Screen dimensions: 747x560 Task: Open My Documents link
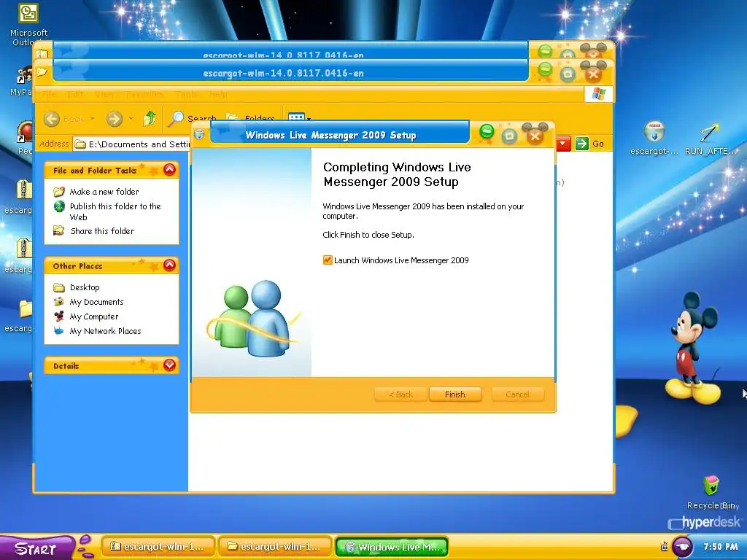[97, 302]
